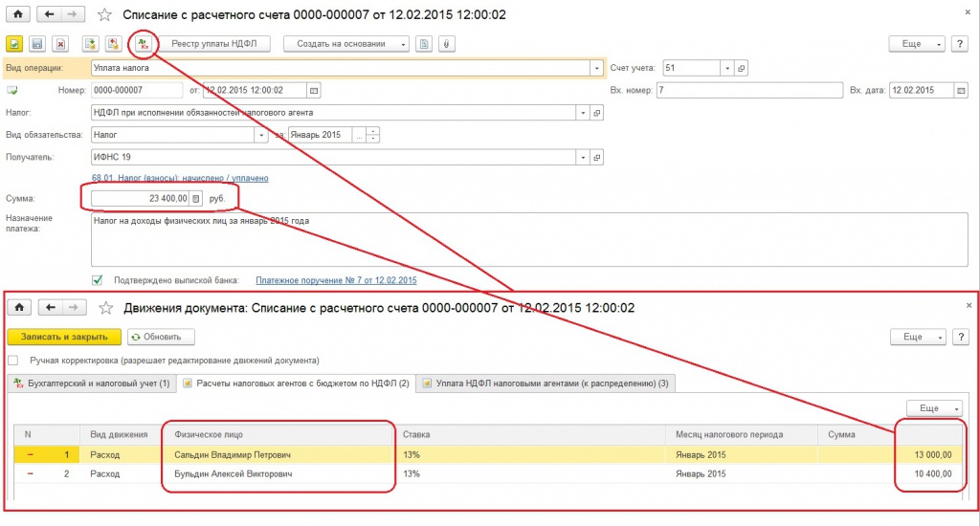Expand the Налог field dropdown arrow
Screen dimensions: 980x526
583,113
